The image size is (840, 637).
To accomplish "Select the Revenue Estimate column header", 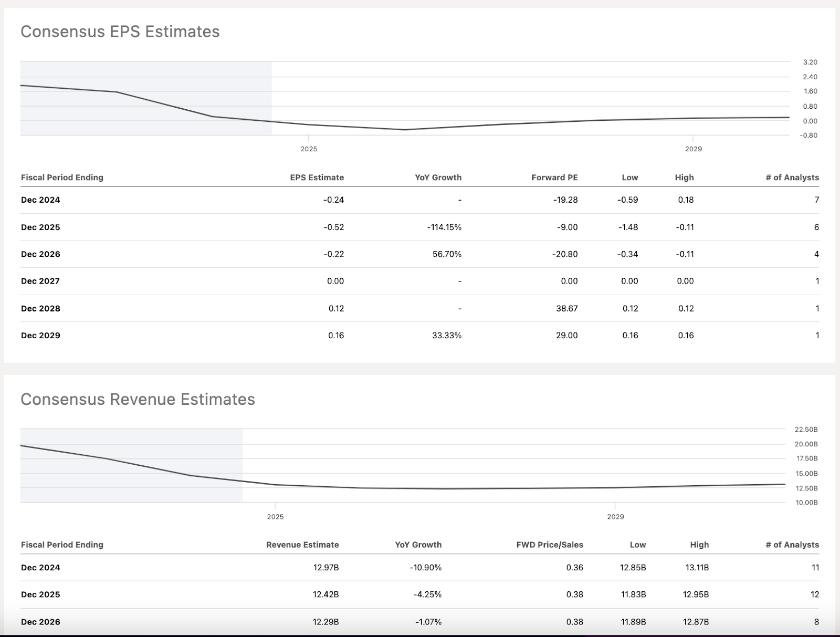I will 302,545.
